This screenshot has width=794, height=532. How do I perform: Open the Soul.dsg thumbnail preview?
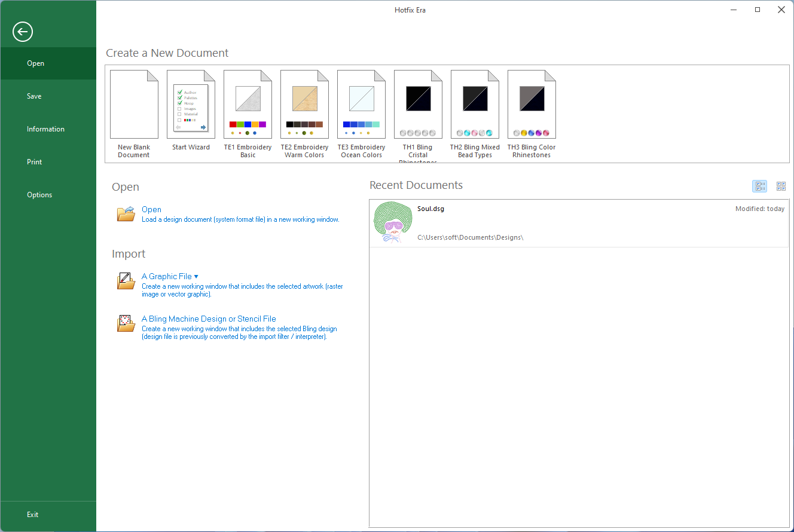click(392, 223)
